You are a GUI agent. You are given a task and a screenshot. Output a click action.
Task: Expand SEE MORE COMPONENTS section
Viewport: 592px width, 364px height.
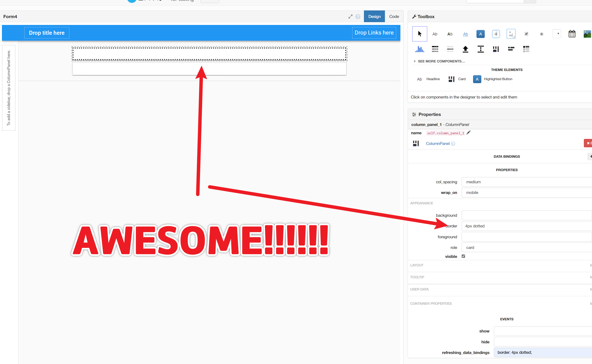coord(439,61)
